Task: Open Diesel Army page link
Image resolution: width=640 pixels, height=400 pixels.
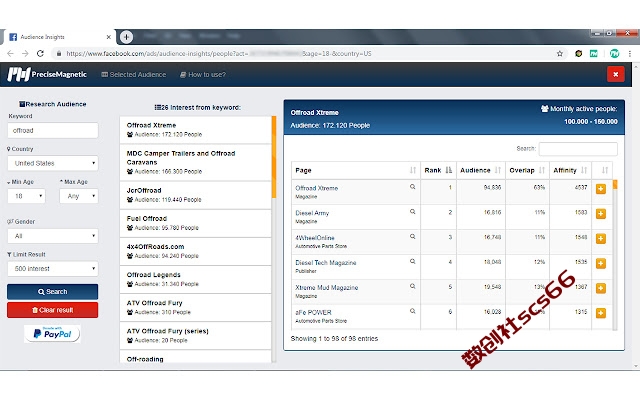Action: [x=312, y=213]
